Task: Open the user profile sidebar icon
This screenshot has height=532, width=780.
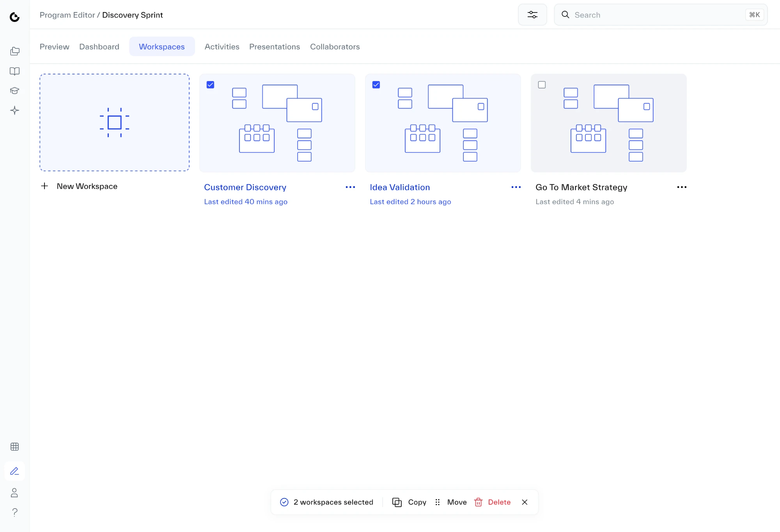Action: (14, 493)
